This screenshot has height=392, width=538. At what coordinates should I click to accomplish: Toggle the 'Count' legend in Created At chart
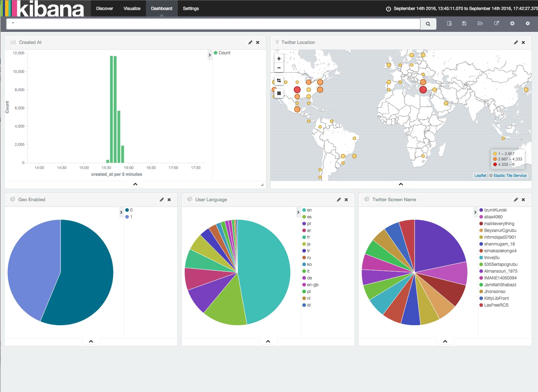tap(223, 53)
